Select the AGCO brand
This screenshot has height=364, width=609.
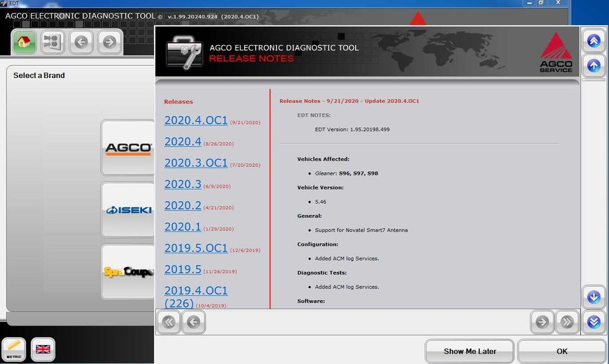coord(128,147)
